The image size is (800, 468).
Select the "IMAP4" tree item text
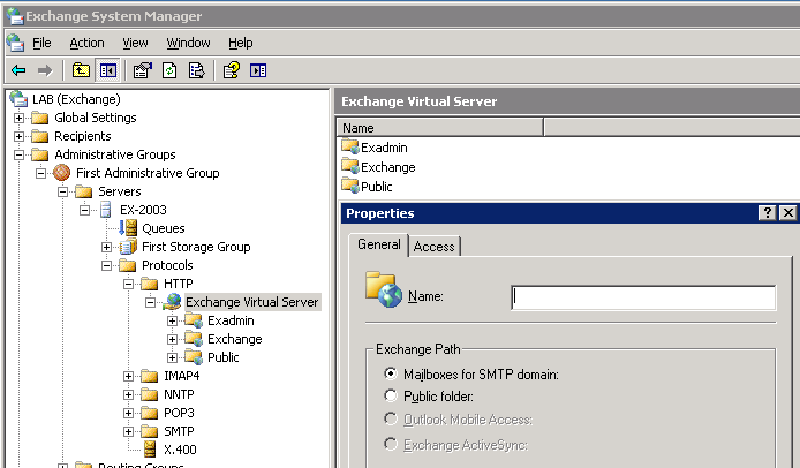point(182,376)
